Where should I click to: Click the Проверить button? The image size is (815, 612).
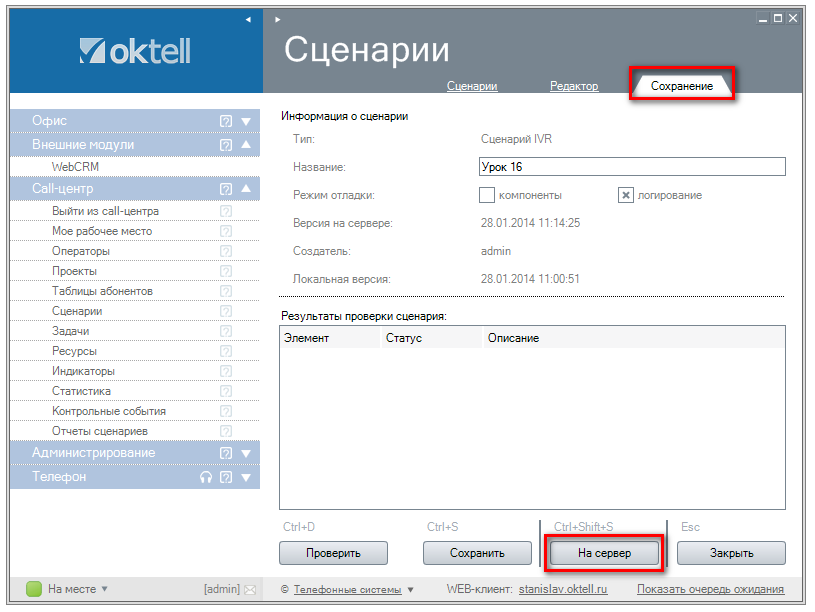click(333, 552)
